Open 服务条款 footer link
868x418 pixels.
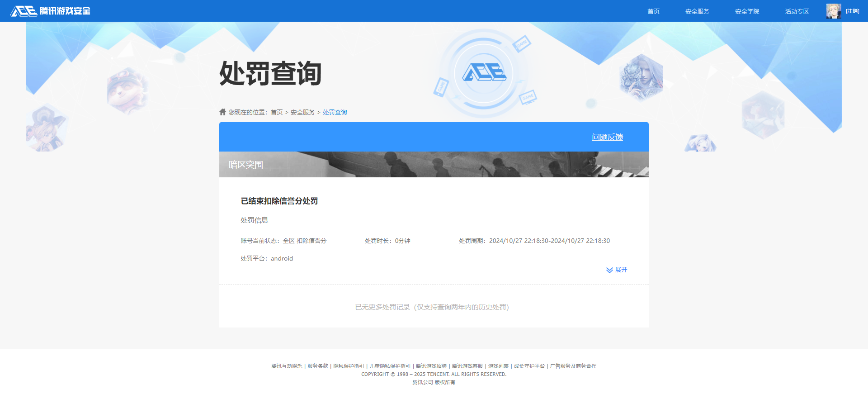317,366
